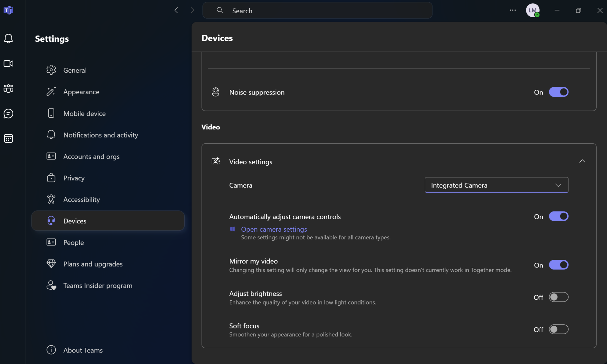Turn on Soft focus toggle

click(558, 329)
